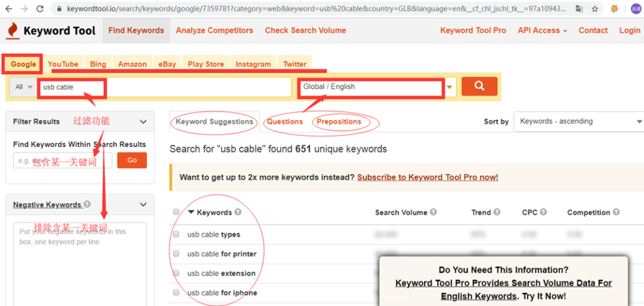Switch to Find Keywords tab
Viewport: 644px width, 306px height.
tap(136, 30)
